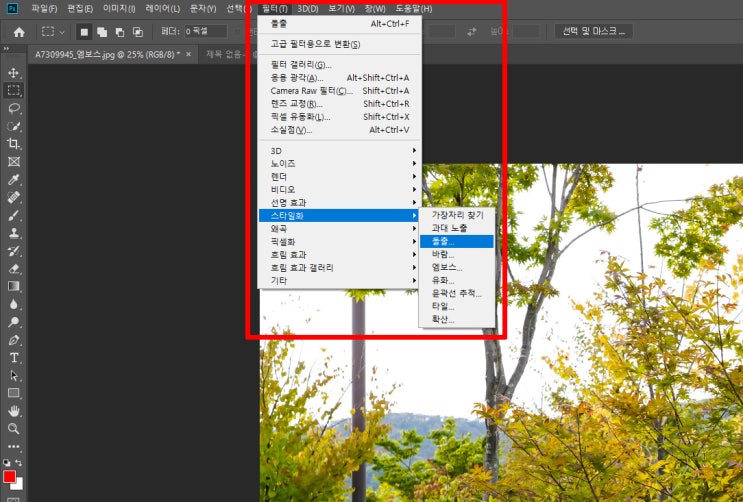Select the Horizontal Type tool

click(x=13, y=357)
